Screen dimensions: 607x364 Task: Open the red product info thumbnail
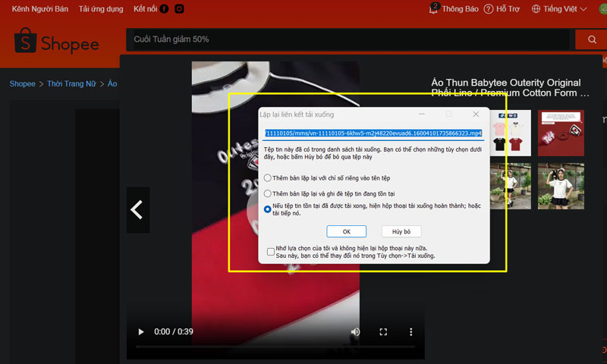click(561, 133)
